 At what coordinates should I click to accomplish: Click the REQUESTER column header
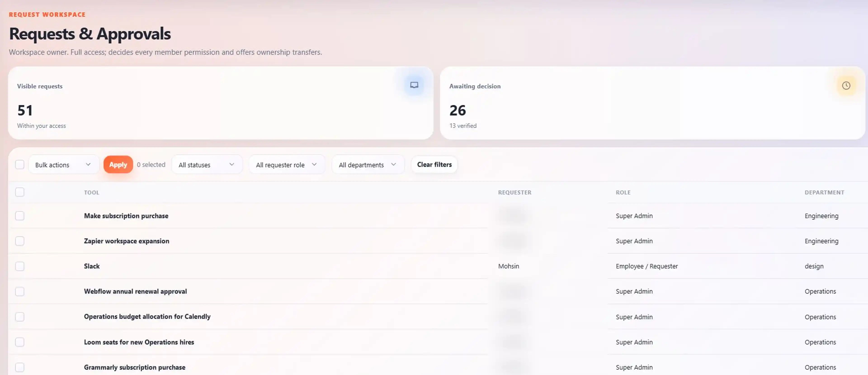514,192
